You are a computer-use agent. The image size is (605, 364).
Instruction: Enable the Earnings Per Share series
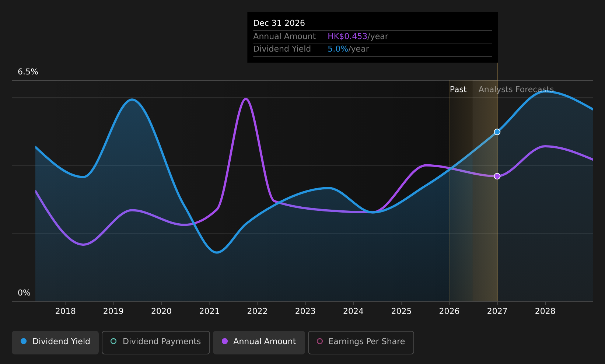[361, 342]
